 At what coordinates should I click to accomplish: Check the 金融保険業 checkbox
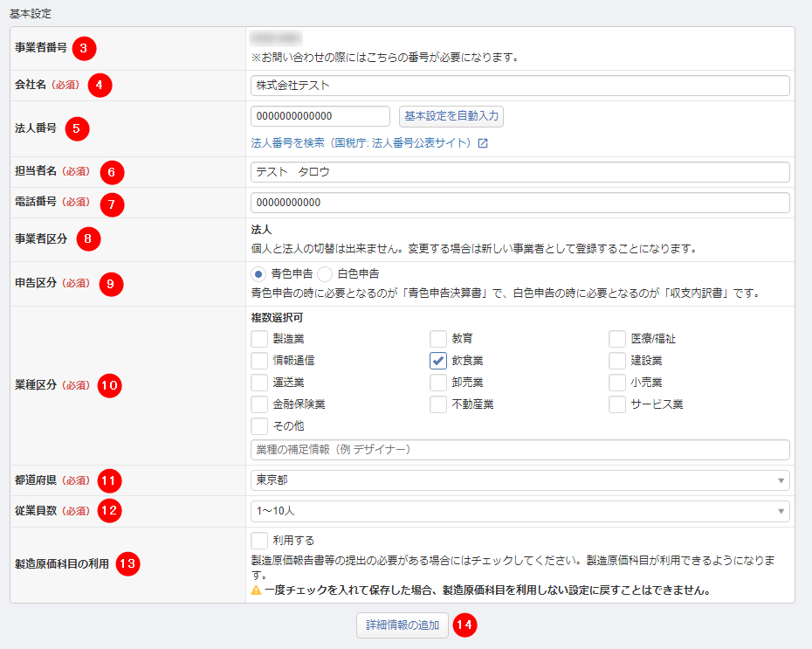pos(259,404)
